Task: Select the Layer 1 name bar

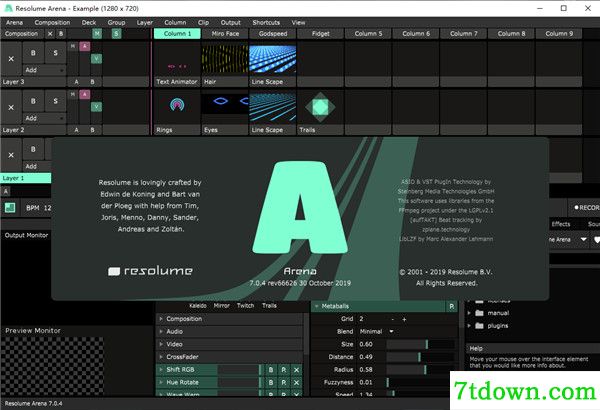Action: 26,178
